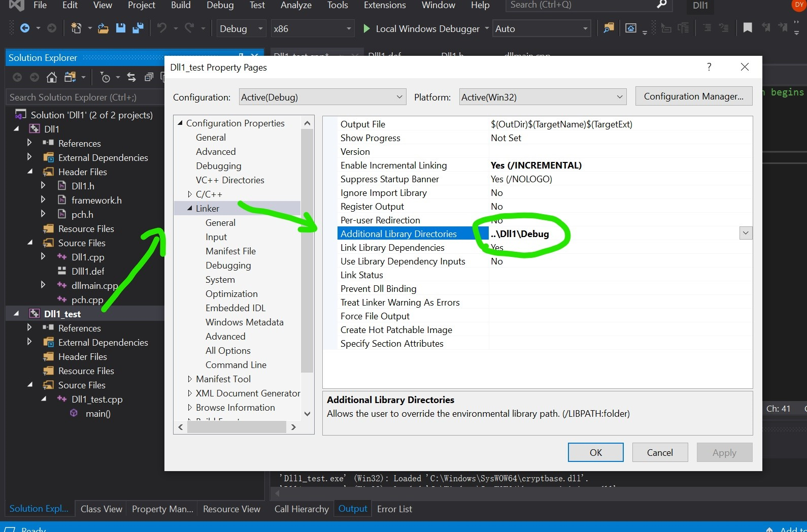
Task: Click the Undo arrow icon
Action: (162, 28)
